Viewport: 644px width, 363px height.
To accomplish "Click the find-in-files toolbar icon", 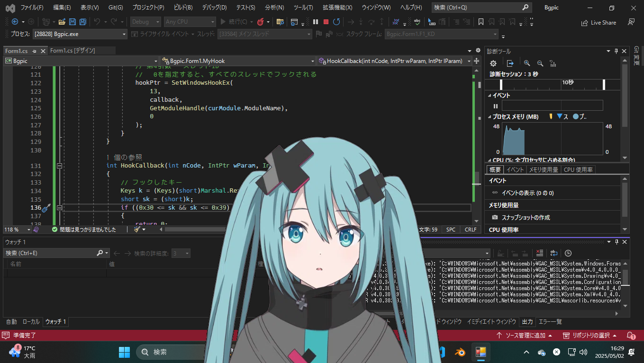I will (280, 22).
